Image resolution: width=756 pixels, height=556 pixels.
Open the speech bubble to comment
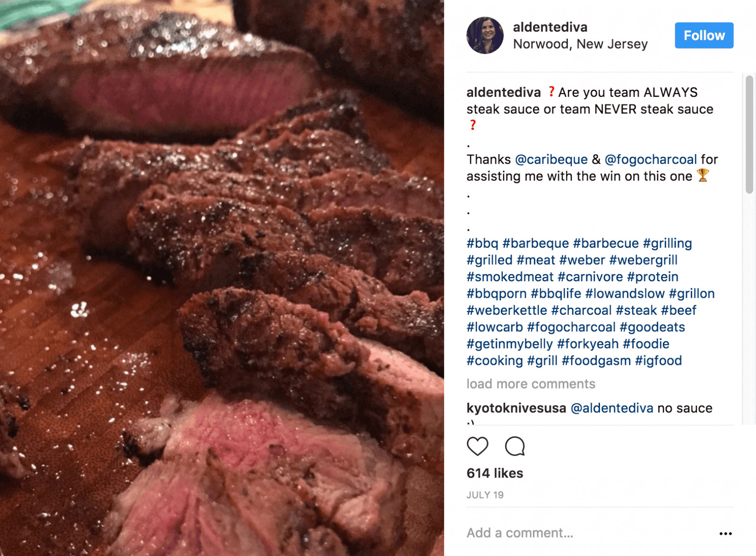click(516, 445)
